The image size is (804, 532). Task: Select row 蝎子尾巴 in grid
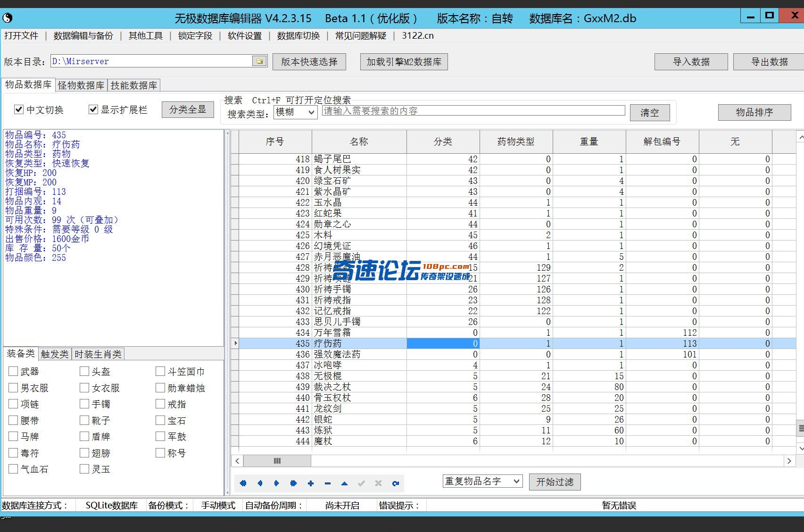point(514,159)
